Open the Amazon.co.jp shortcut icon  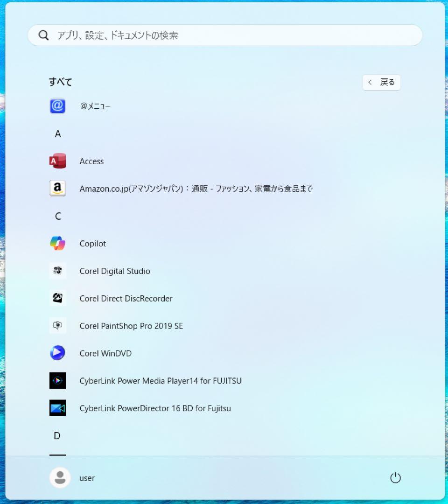[x=57, y=189]
